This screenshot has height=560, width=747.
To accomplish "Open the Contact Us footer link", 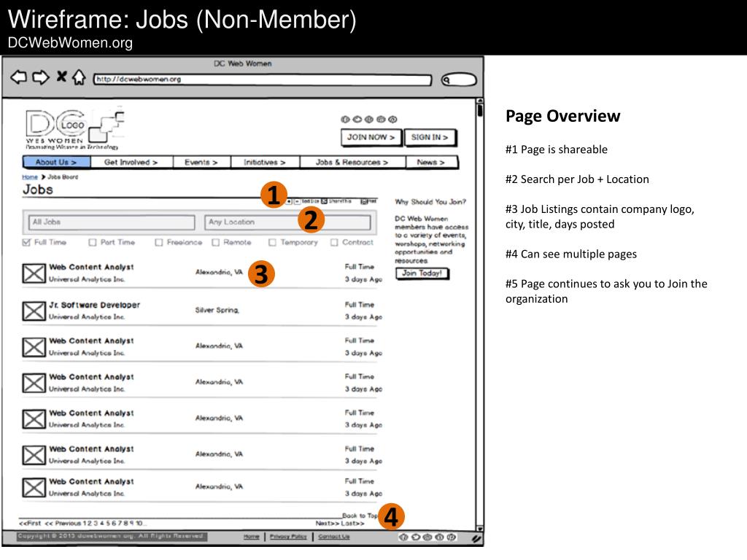I will [x=334, y=537].
